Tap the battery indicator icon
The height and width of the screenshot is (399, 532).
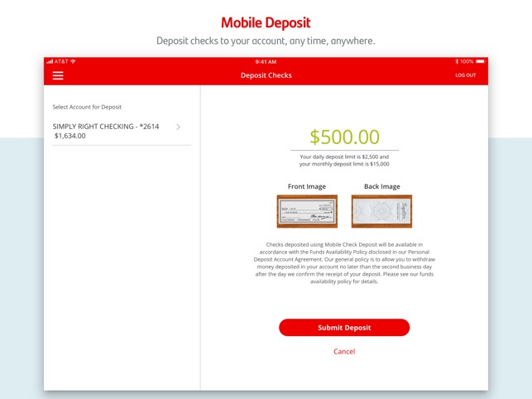coord(480,61)
